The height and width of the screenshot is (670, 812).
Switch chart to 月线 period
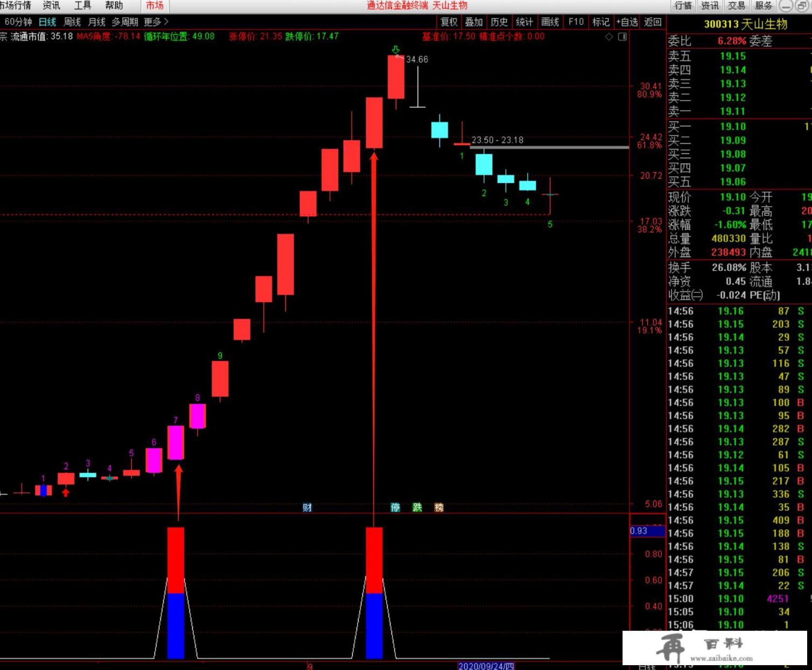click(97, 22)
